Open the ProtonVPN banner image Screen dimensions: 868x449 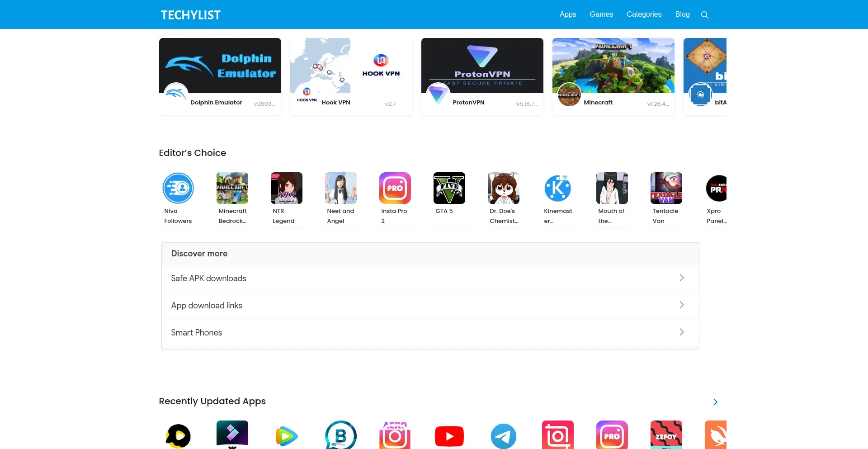(x=482, y=66)
